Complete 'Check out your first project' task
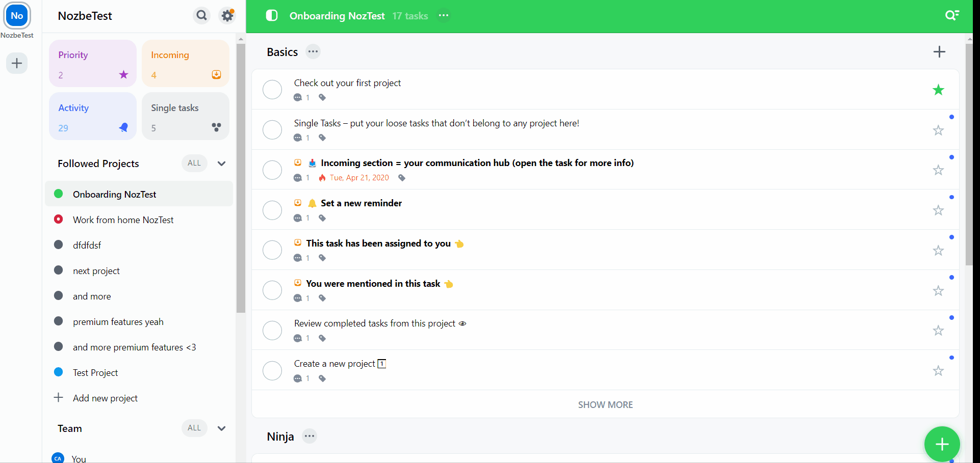 pos(272,90)
